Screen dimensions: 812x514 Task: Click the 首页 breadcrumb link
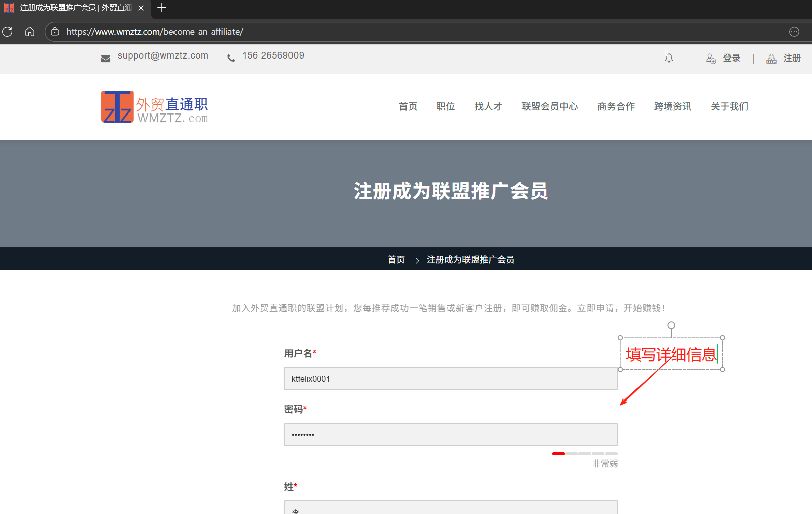[x=396, y=259]
